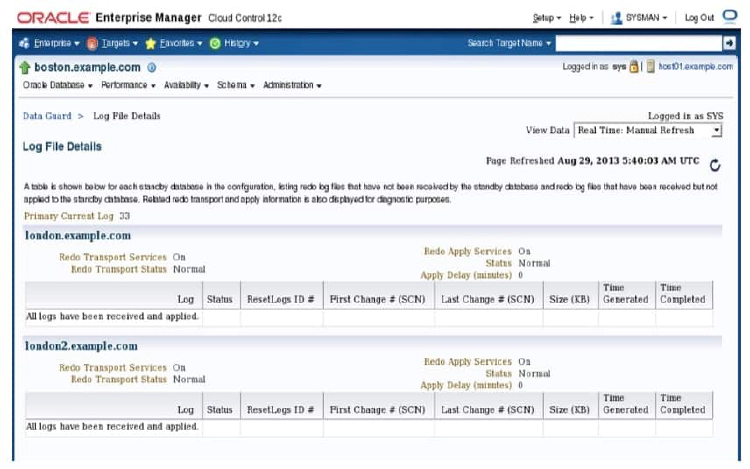Click london.example.com Redo Transport Status value

189,269
